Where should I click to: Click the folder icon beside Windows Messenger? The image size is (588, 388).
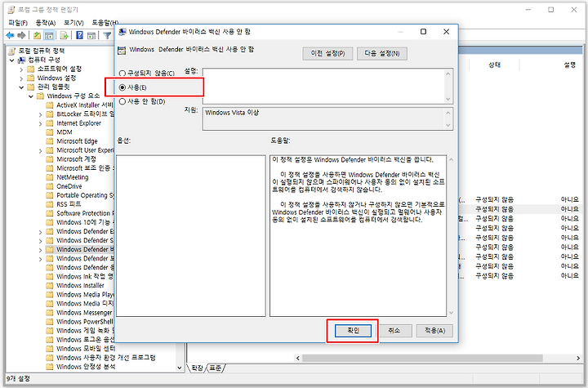point(50,312)
